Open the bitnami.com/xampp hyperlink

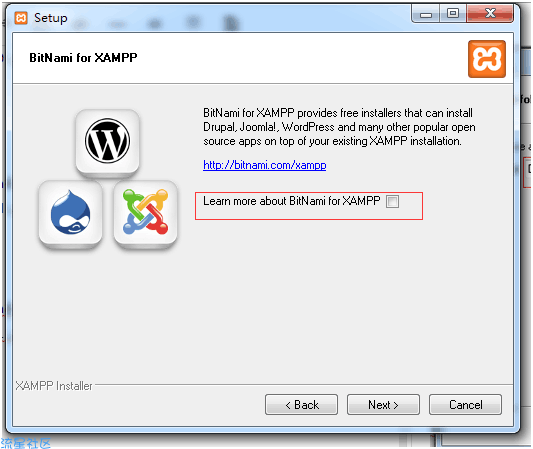click(264, 165)
